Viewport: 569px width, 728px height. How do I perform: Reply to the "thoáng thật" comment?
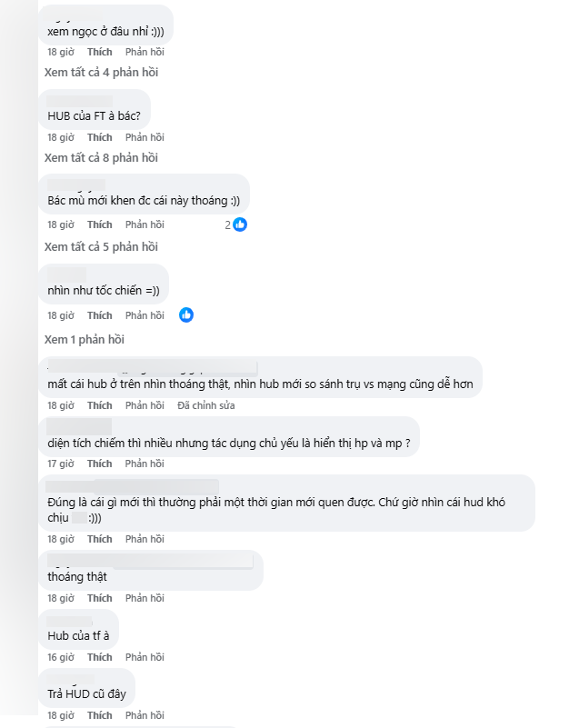[145, 598]
